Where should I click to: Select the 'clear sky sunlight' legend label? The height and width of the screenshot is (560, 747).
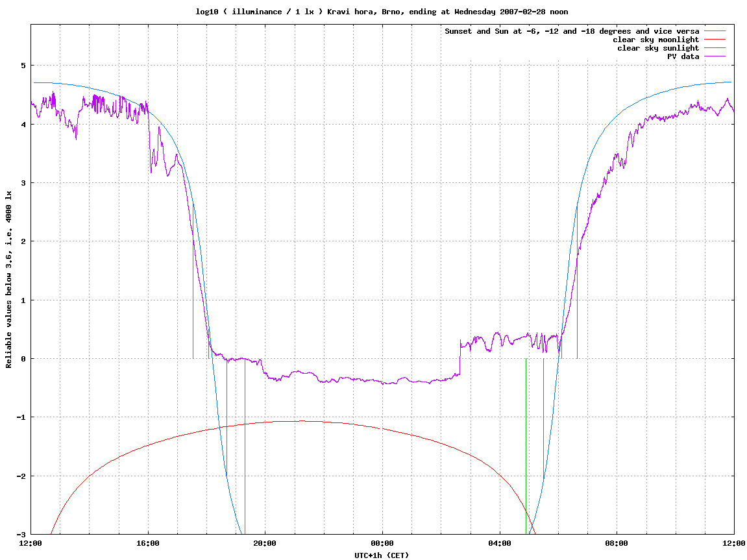658,48
